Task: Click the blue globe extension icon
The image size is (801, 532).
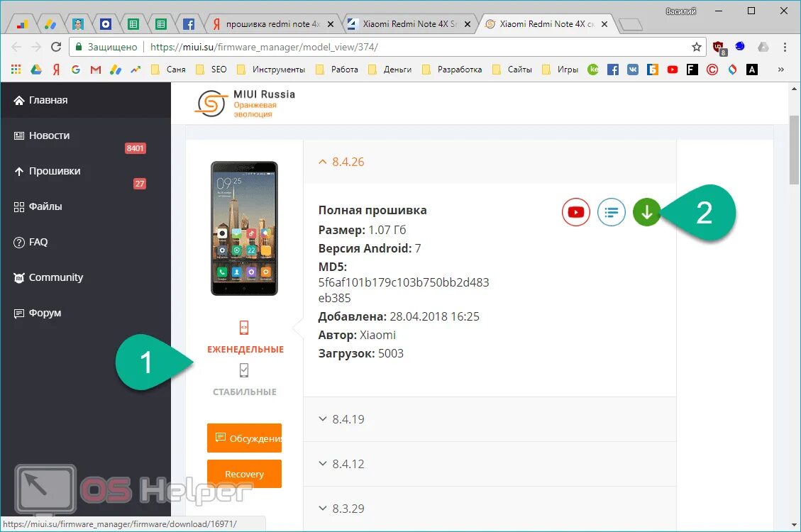Action: [740, 47]
